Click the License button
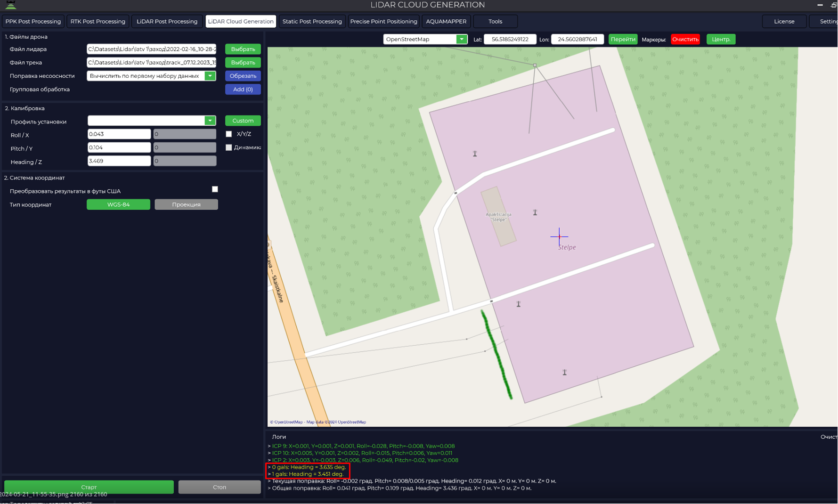This screenshot has height=504, width=838. 784,21
